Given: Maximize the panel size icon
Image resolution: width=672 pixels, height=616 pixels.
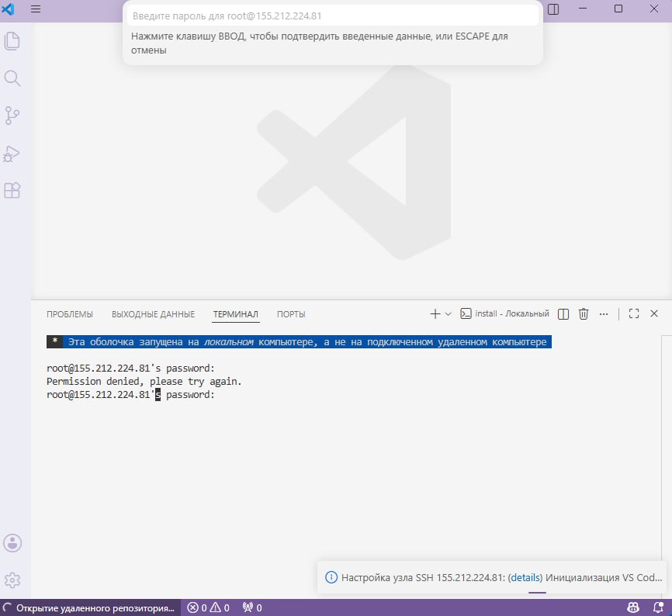Looking at the screenshot, I should [634, 313].
